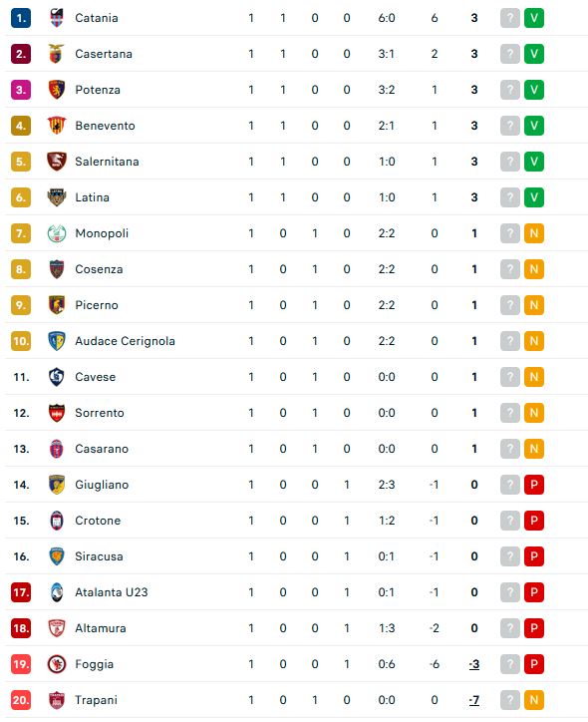Click the Monopoli team logo
The width and height of the screenshot is (588, 722).
point(57,233)
